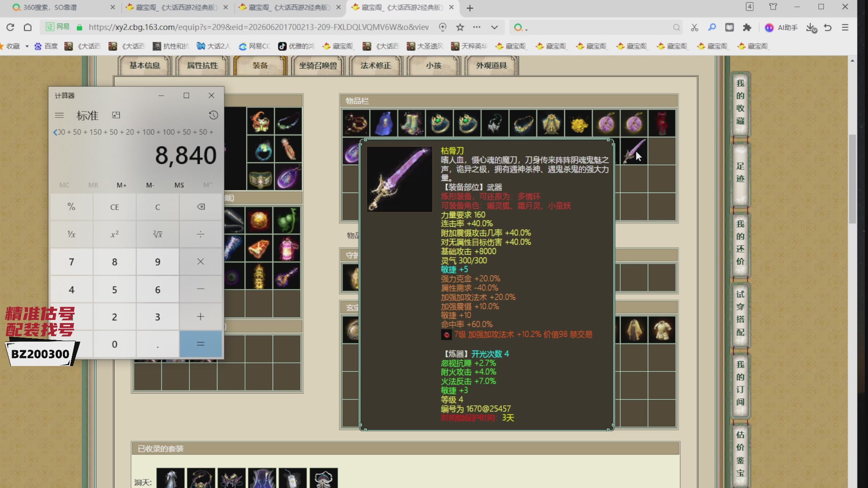
Task: Close the active 藏宝阁 browser tab
Action: (x=451, y=8)
